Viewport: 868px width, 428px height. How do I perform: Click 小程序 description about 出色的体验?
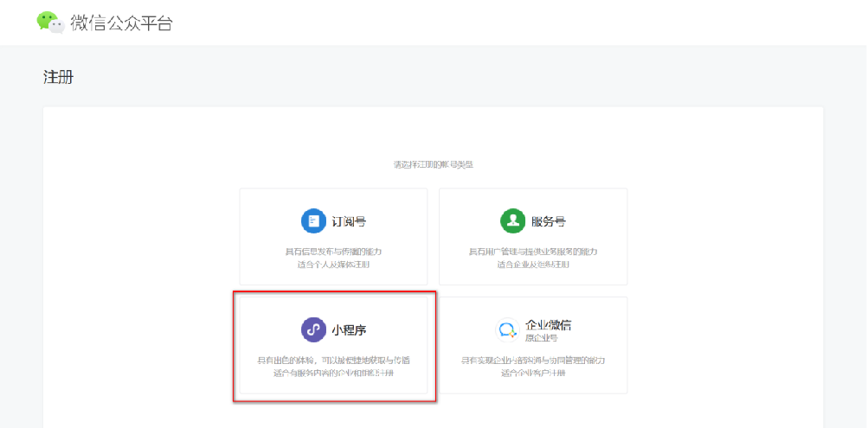coord(334,360)
